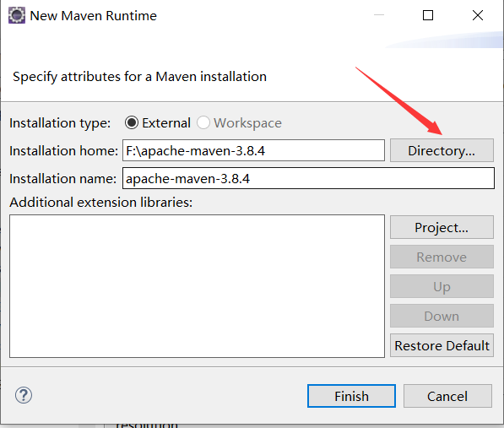This screenshot has height=428, width=504.
Task: Move library Down in the list
Action: tap(442, 316)
